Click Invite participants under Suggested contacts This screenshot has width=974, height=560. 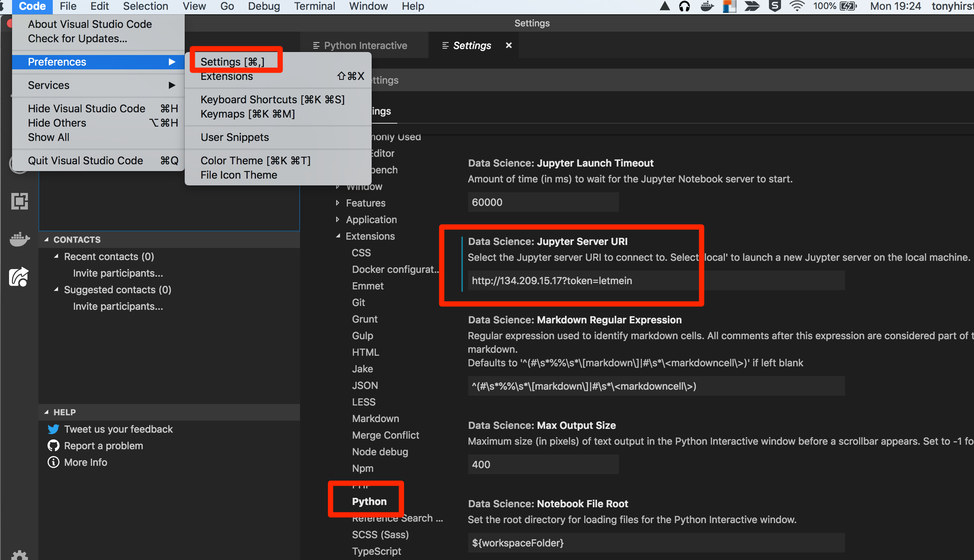[x=118, y=306]
